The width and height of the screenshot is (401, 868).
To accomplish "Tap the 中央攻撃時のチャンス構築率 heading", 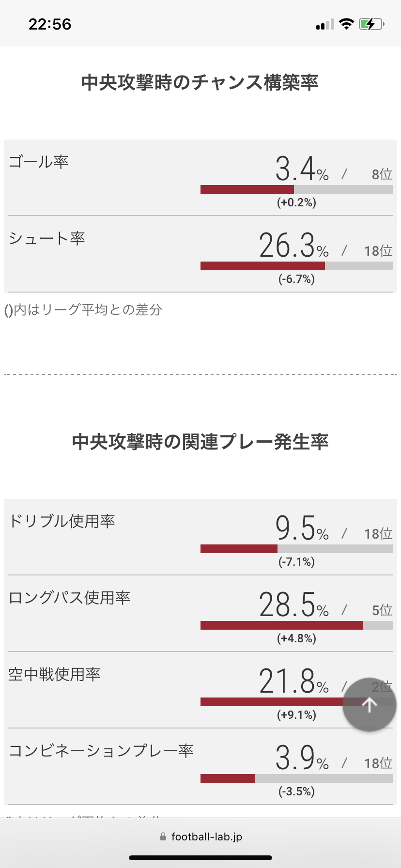I will coord(200,82).
